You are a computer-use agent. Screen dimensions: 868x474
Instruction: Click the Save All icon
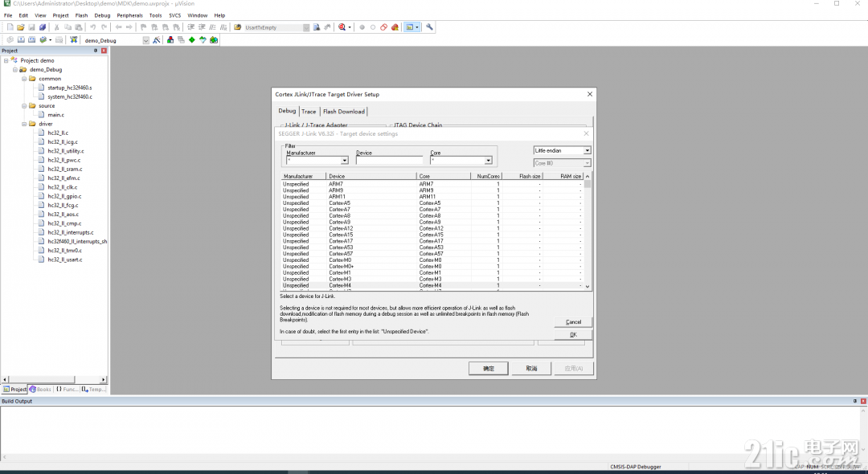coord(42,27)
